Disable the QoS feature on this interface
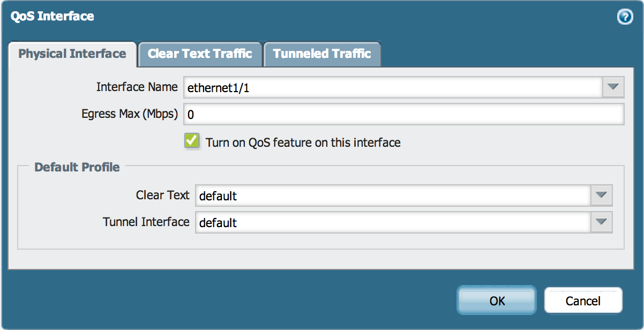This screenshot has width=644, height=330. (192, 141)
